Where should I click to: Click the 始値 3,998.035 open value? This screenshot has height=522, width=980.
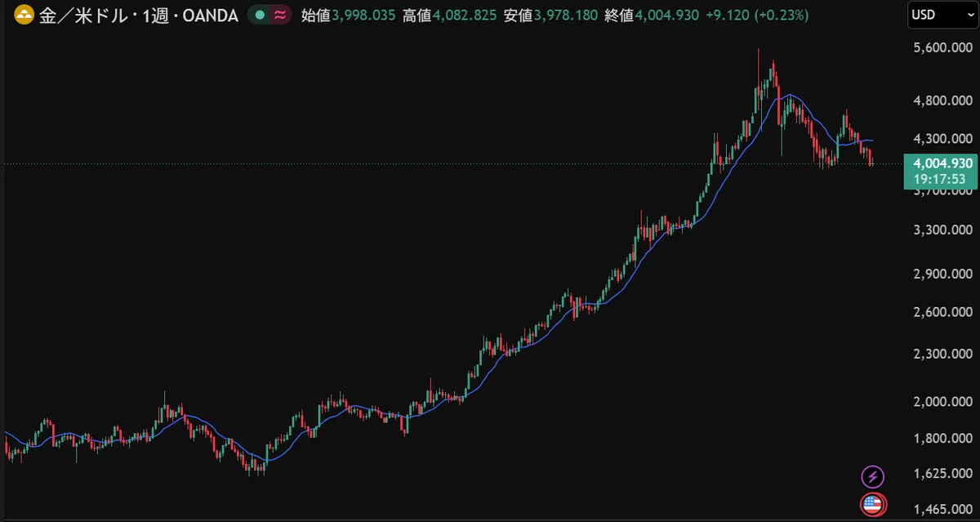(349, 15)
